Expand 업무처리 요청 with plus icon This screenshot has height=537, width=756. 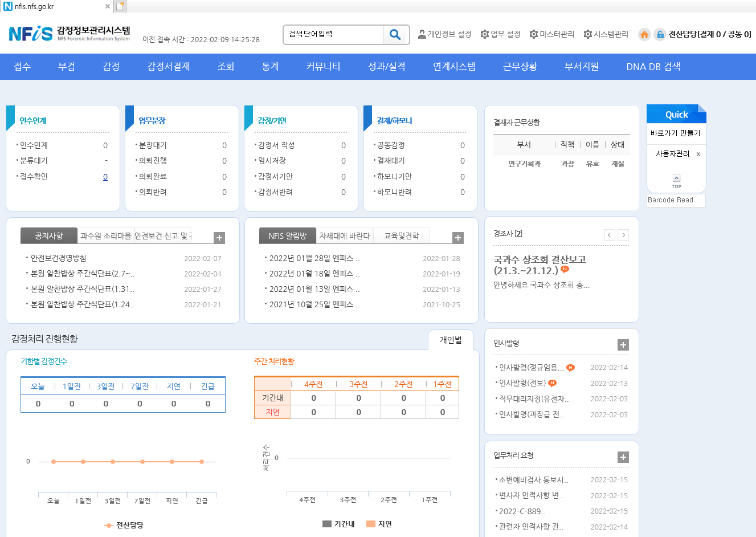coord(623,457)
